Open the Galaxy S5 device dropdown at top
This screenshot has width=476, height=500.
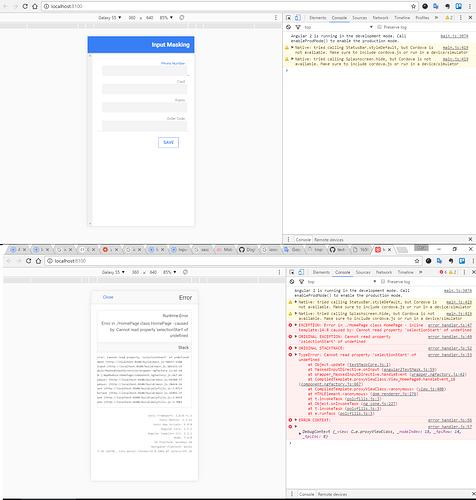click(x=109, y=18)
